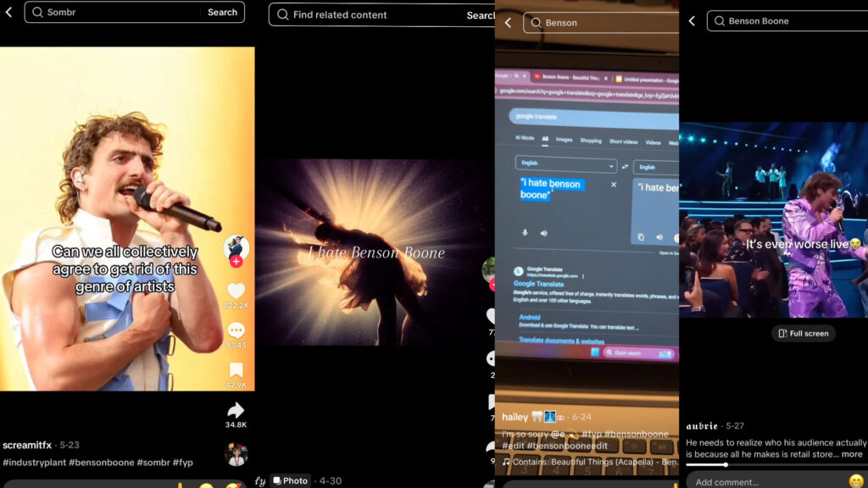This screenshot has height=488, width=868.
Task: Open screamitfx profile avatar above like button
Action: 236,247
